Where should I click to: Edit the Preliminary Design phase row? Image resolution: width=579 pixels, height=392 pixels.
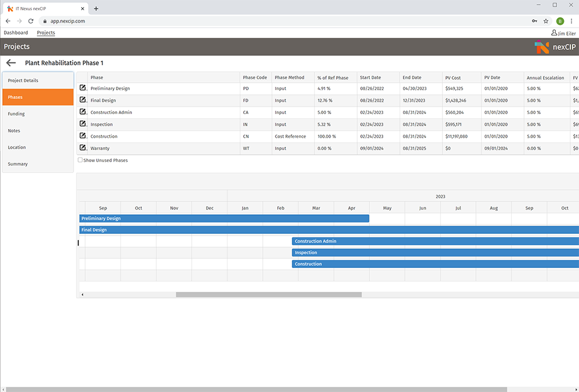[83, 88]
